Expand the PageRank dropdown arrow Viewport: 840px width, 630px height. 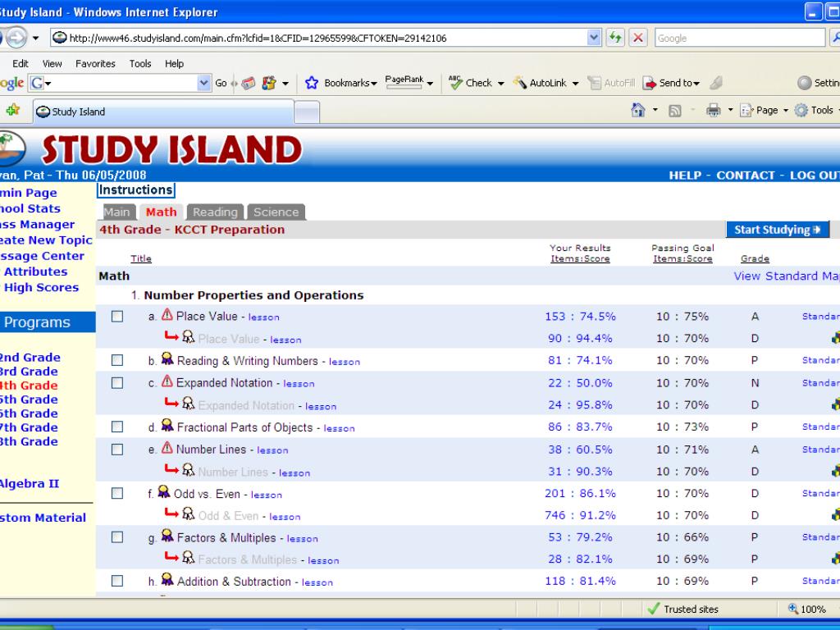[x=430, y=84]
